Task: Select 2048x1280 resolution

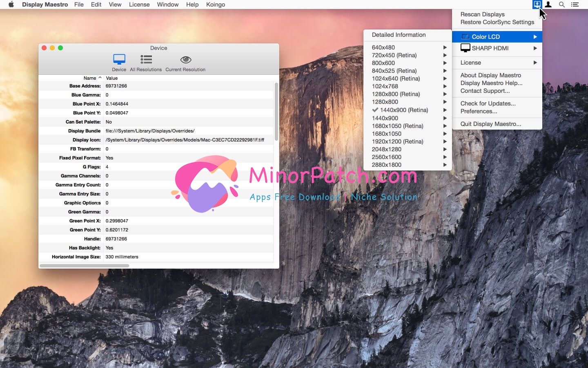Action: tap(408, 149)
